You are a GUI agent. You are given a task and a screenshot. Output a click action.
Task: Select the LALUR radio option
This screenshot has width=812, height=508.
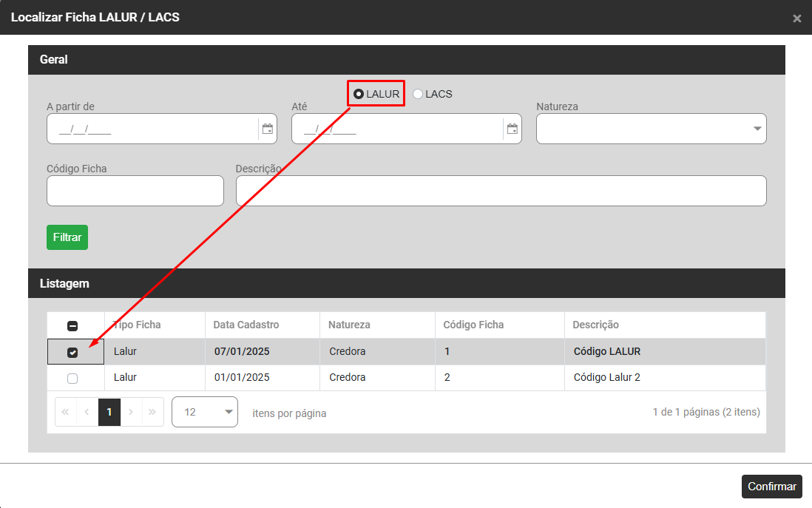[x=359, y=94]
